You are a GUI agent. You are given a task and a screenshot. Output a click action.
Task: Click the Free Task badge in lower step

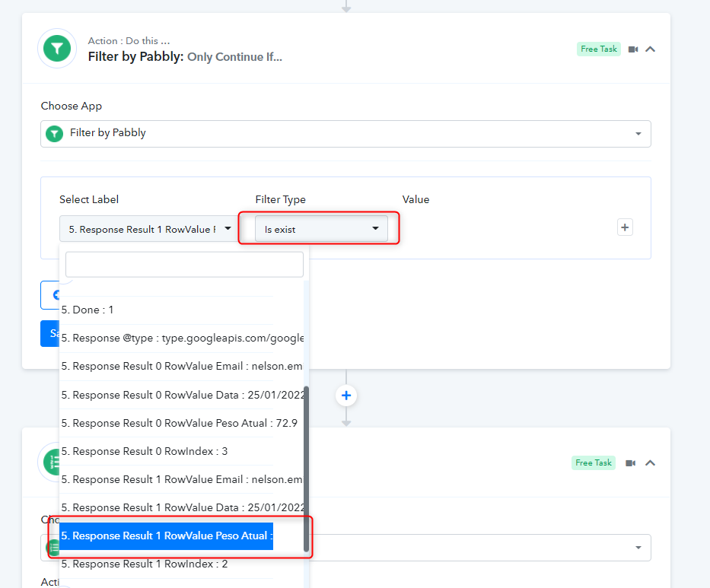click(593, 462)
